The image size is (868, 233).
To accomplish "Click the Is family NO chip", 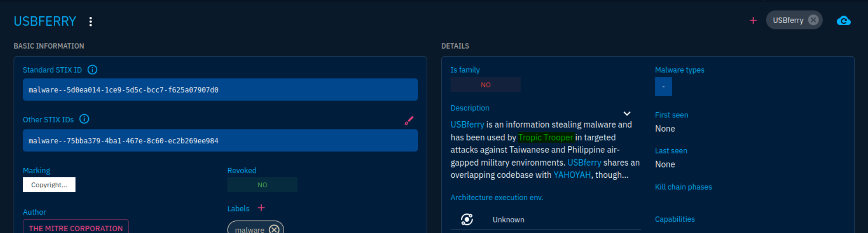I will [486, 85].
